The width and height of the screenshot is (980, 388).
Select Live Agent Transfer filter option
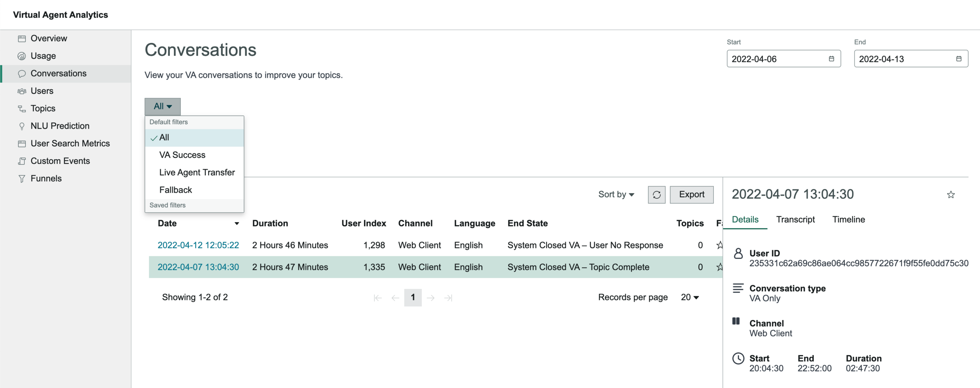(195, 172)
